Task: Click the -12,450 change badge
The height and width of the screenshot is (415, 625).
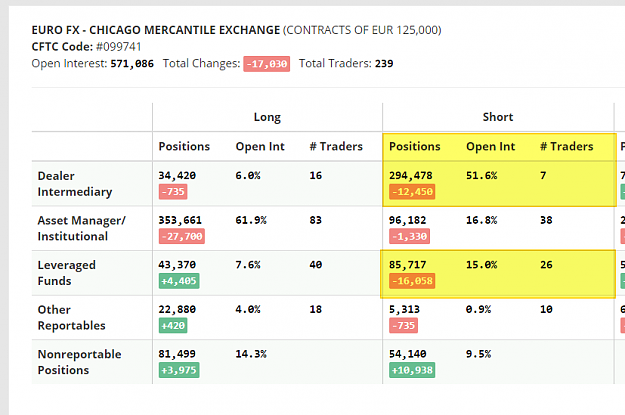Action: 412,192
